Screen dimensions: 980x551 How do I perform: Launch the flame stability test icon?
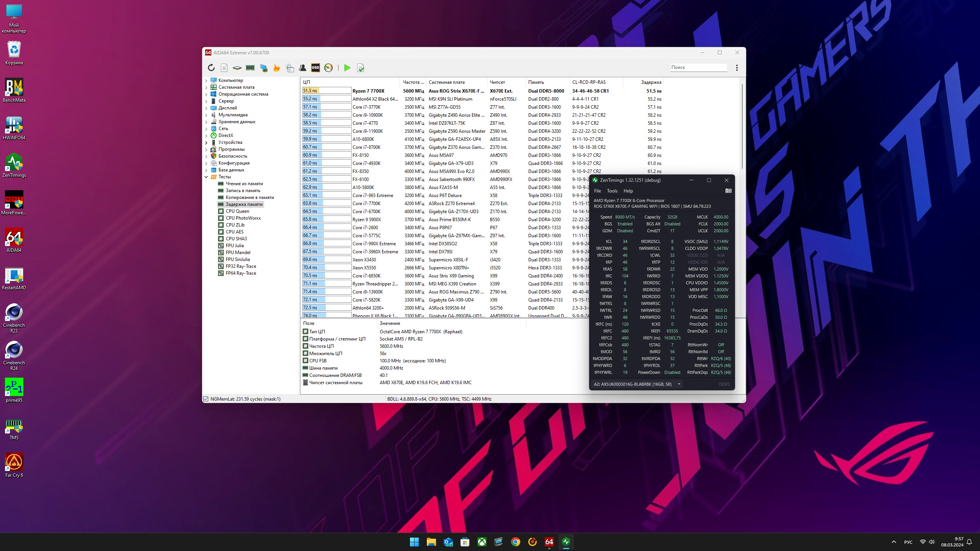[x=276, y=68]
